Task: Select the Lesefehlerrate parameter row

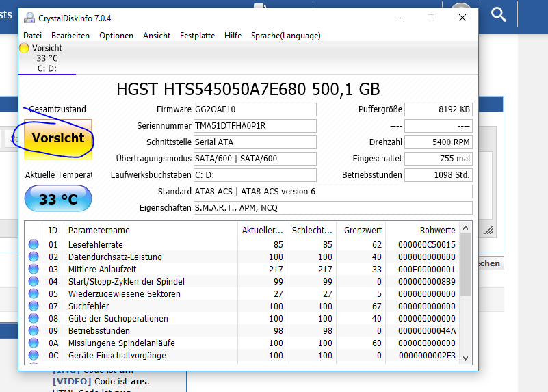Action: 242,244
